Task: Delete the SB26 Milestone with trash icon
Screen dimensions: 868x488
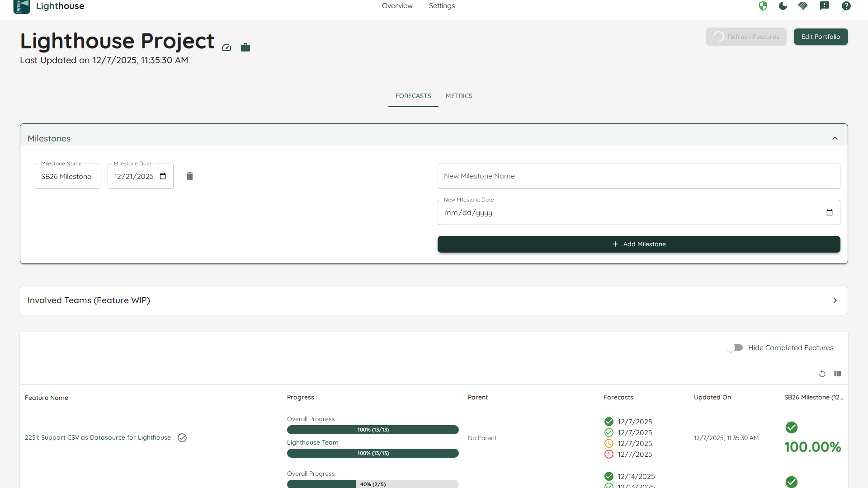Action: (190, 176)
